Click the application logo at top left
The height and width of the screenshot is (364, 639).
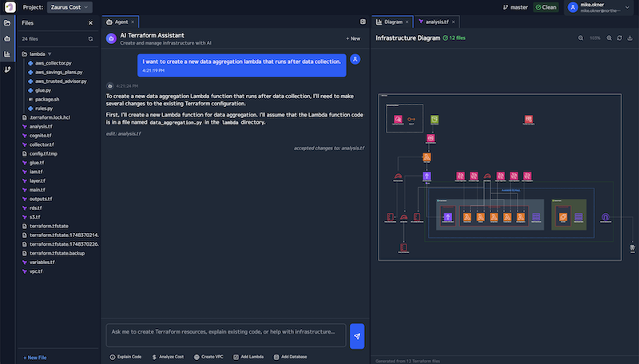pos(10,7)
